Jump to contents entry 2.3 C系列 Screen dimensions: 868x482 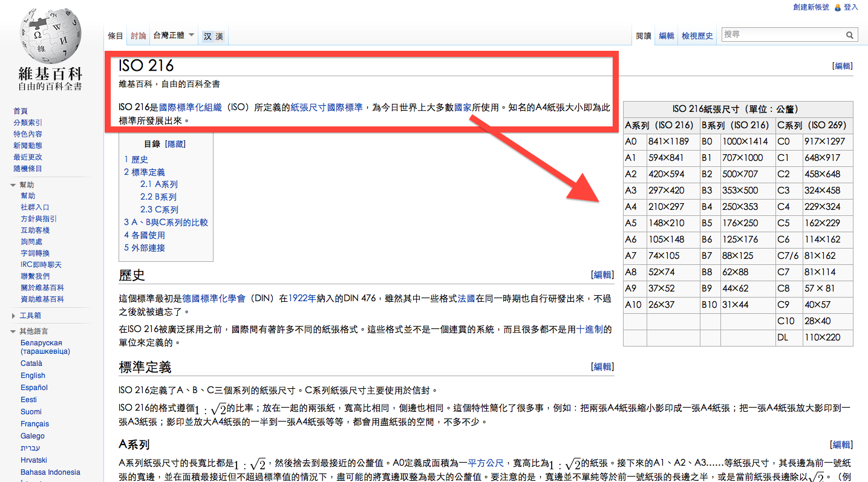pos(159,210)
